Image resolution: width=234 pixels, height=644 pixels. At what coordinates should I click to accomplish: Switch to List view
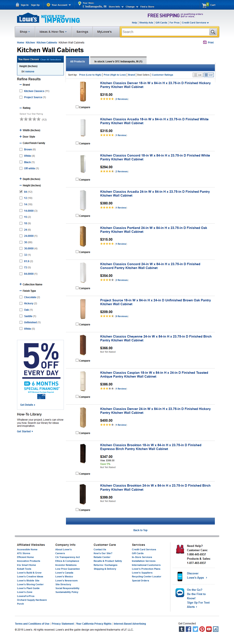198,75
